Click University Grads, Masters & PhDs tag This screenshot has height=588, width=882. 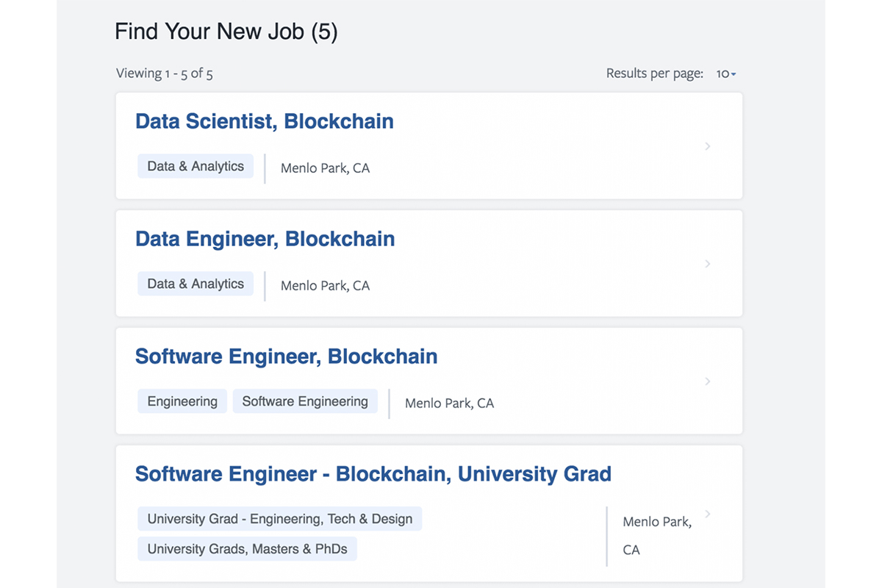(247, 549)
